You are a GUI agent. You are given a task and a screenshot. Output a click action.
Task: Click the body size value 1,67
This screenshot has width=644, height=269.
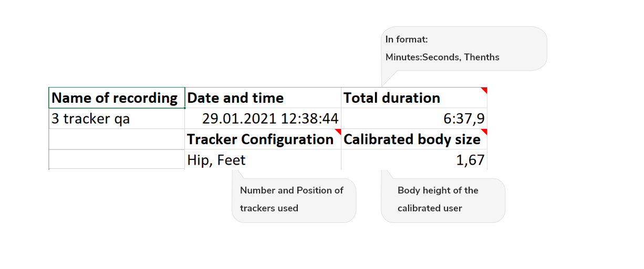pos(413,160)
